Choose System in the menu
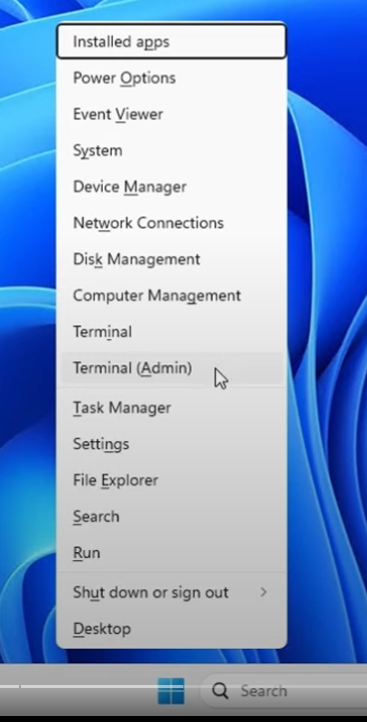The width and height of the screenshot is (367, 722). pyautogui.click(x=171, y=151)
